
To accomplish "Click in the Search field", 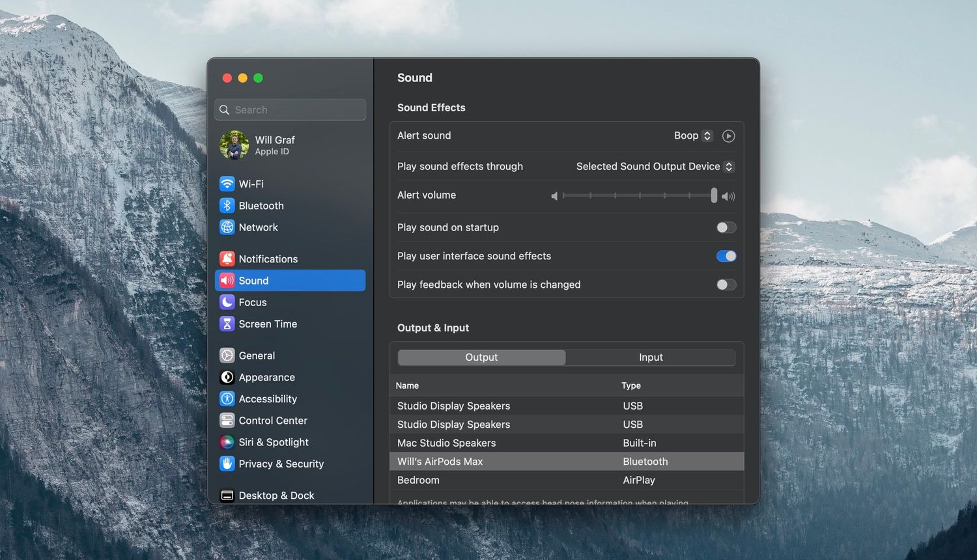I will (290, 109).
